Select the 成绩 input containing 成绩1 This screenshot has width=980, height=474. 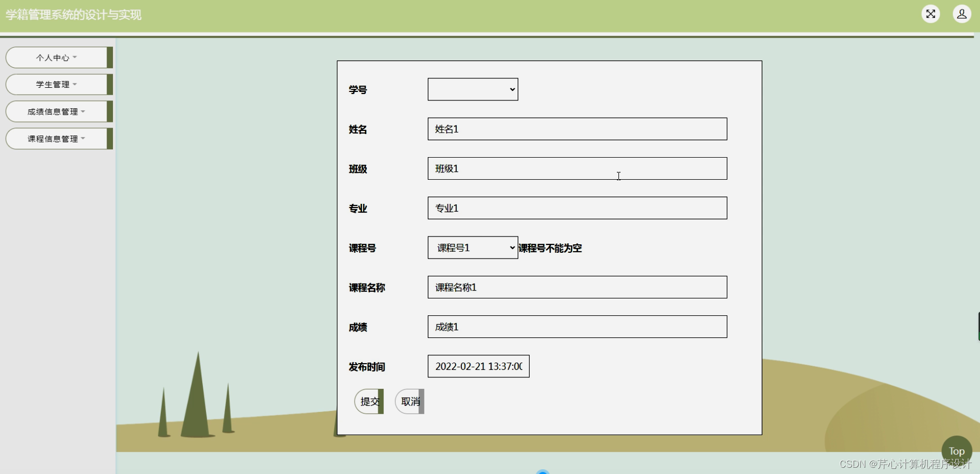click(x=577, y=326)
